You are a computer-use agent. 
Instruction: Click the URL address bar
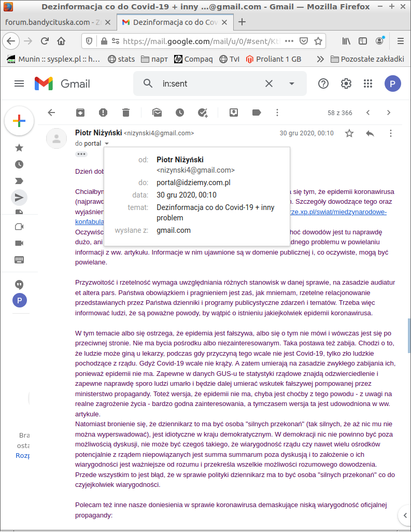click(x=202, y=41)
